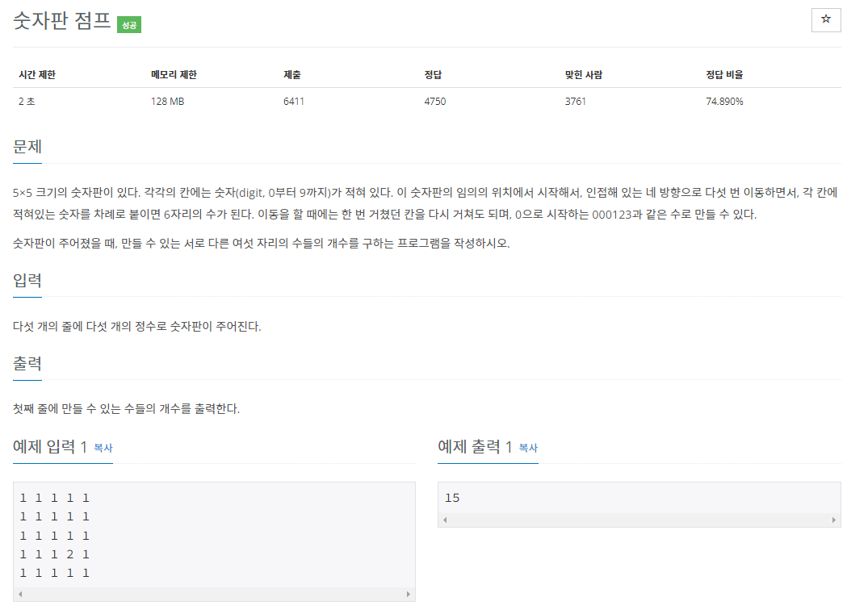Click the time limit value 2 초
The height and width of the screenshot is (614, 868).
[27, 101]
